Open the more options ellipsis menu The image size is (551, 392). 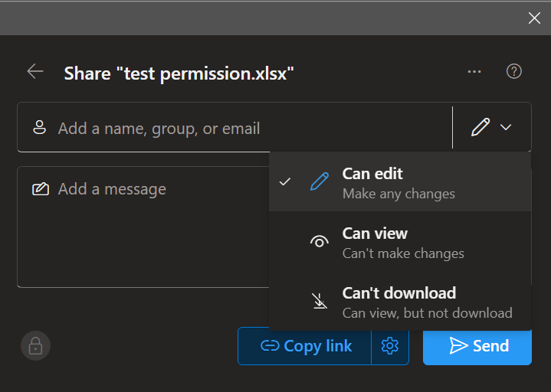[x=474, y=72]
